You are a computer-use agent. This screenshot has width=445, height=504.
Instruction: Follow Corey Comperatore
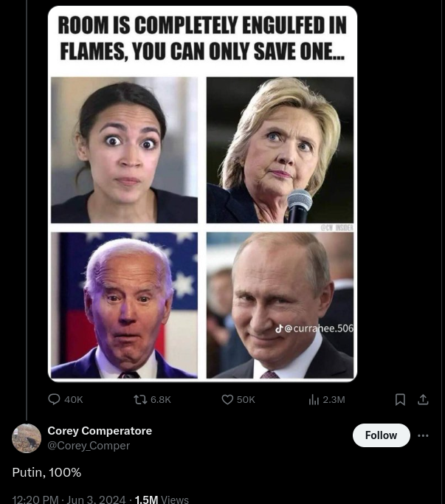coord(382,435)
